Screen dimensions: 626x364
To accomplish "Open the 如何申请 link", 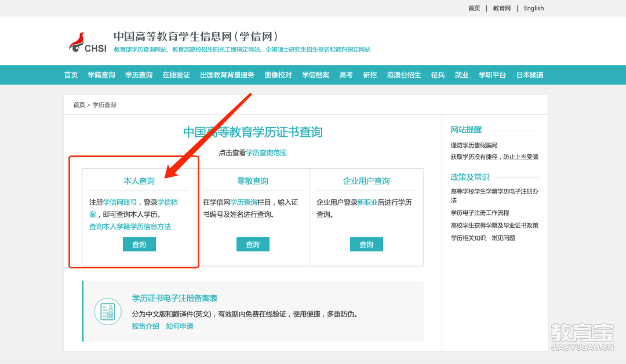I will 179,326.
